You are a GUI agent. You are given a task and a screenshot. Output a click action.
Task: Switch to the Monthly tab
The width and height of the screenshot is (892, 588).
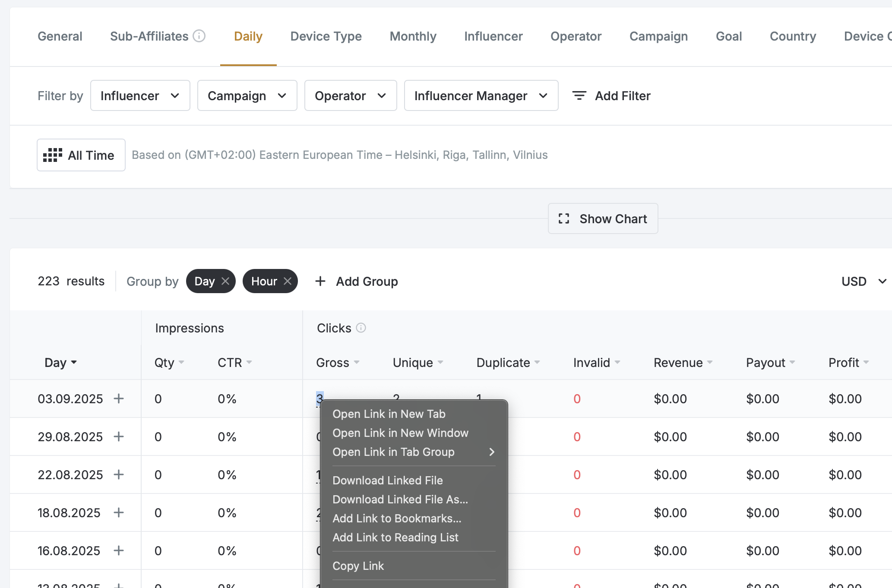(x=413, y=36)
